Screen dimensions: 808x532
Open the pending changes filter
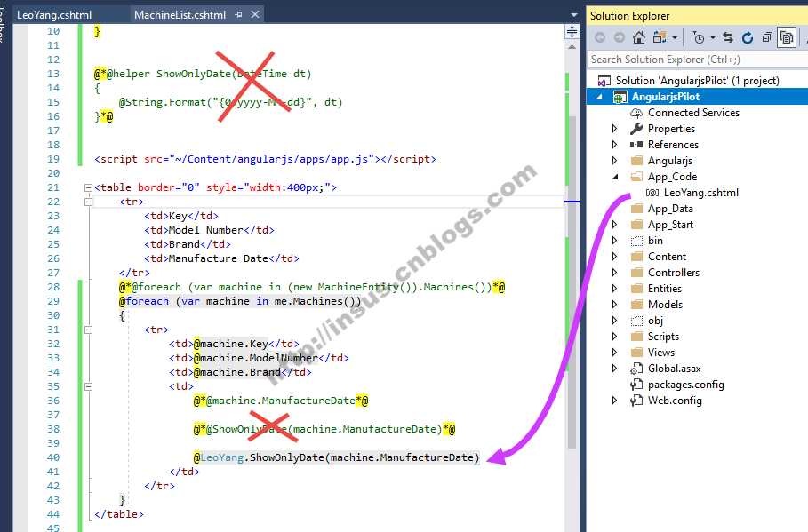pos(699,37)
